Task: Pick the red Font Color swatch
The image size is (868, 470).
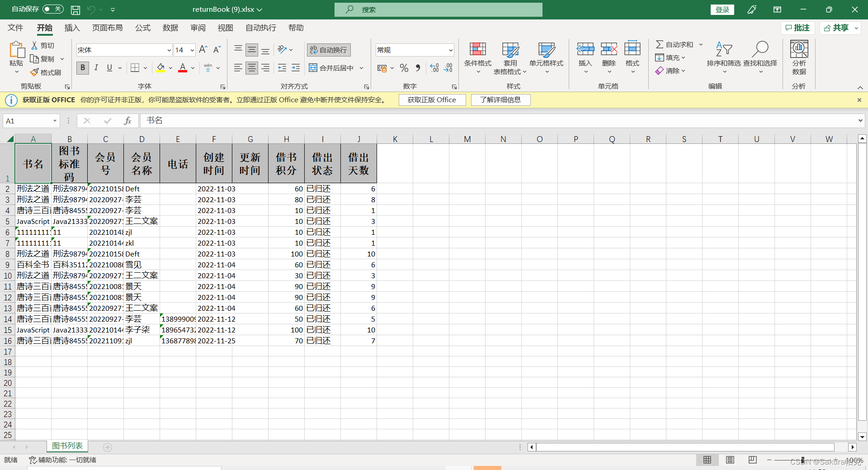Action: coord(182,70)
